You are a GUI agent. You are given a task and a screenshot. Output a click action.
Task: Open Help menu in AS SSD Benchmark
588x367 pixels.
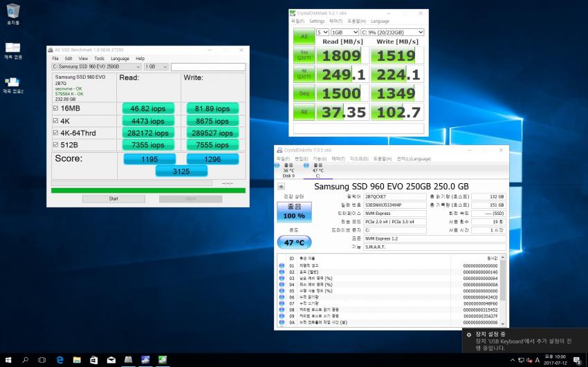140,59
